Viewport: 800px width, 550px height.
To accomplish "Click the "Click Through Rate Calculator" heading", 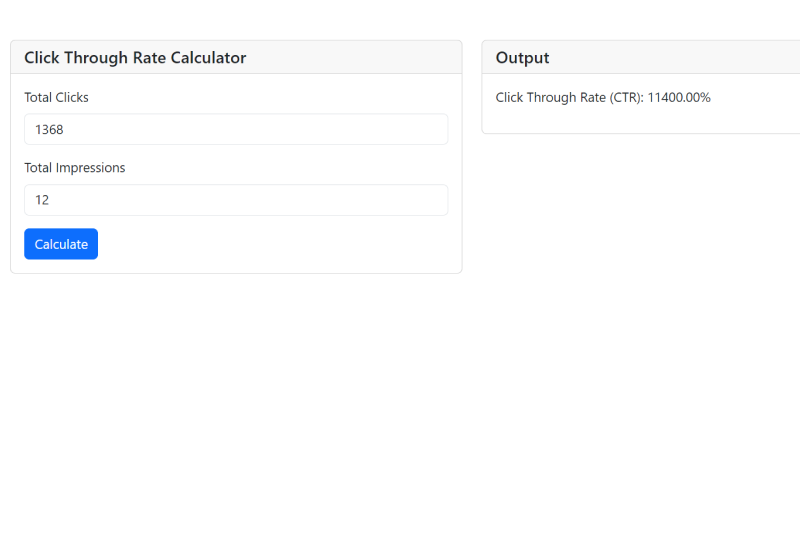I will [135, 58].
